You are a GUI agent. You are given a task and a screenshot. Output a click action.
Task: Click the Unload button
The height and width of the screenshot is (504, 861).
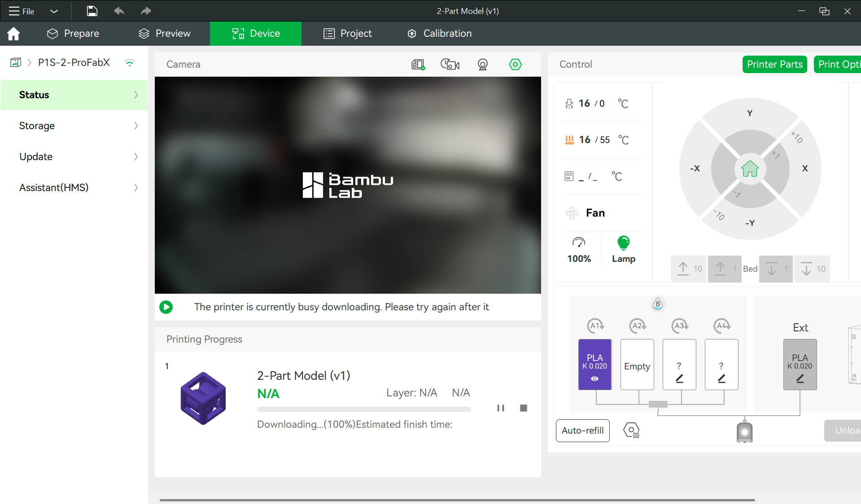tap(843, 431)
